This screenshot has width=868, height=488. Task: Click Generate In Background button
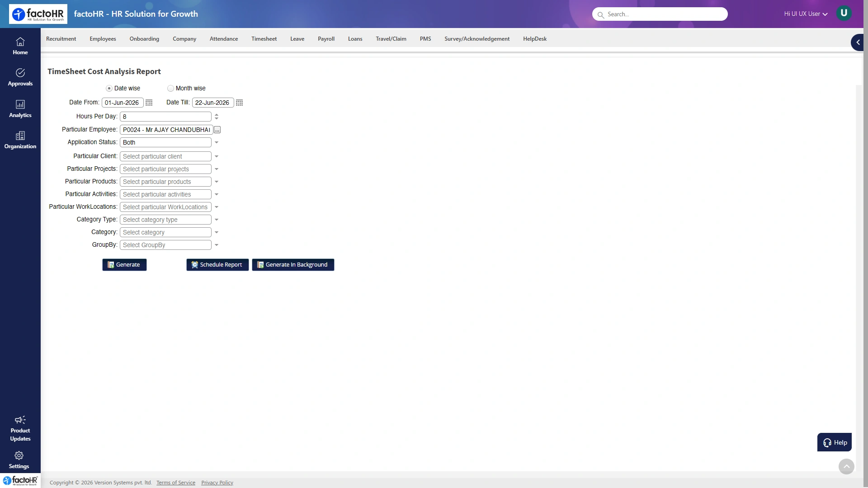[293, 265]
